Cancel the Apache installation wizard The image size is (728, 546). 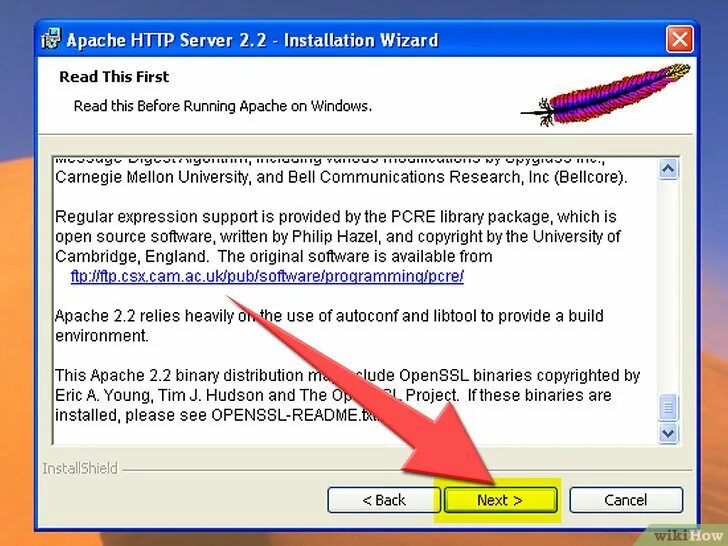626,500
